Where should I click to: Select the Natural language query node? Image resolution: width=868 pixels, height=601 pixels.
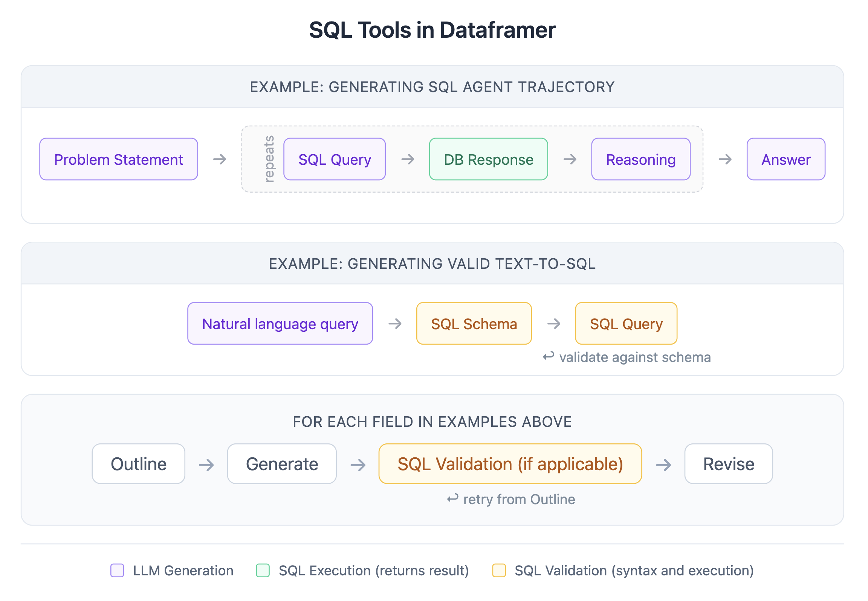280,323
